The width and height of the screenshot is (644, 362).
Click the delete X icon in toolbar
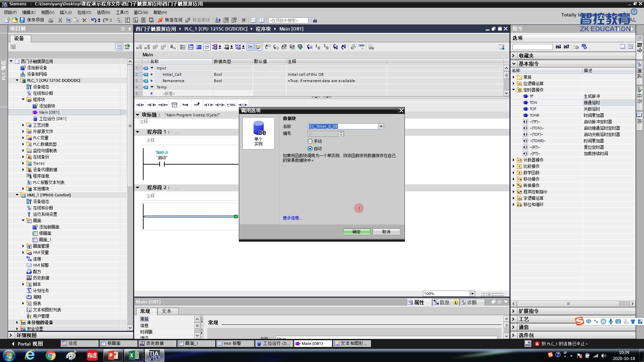coord(85,20)
